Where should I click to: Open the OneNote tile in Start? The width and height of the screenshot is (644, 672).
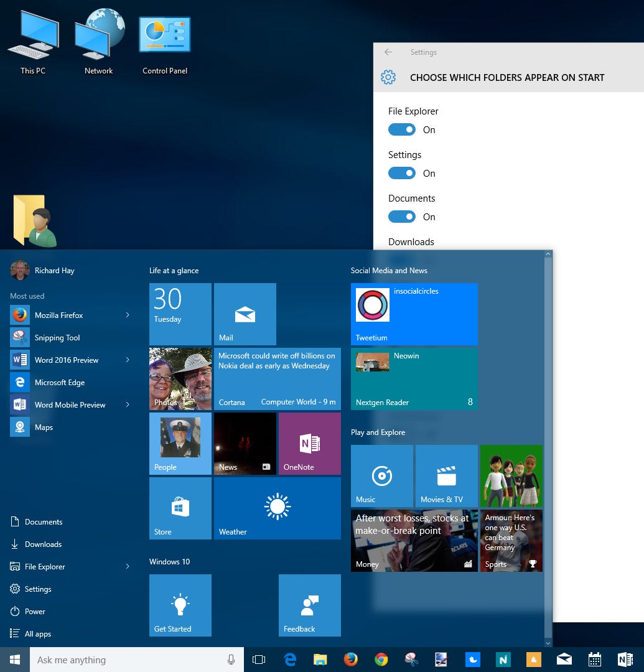[x=309, y=443]
